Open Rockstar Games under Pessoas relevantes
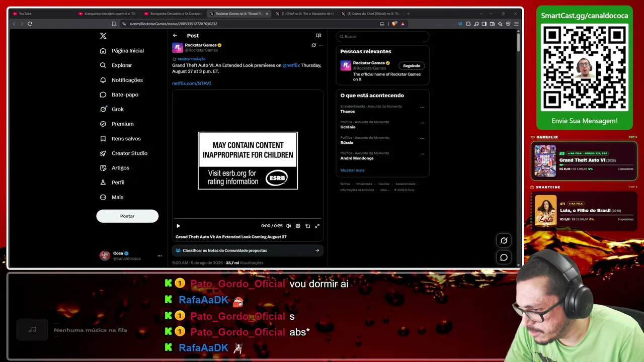This screenshot has height=362, width=644. click(x=368, y=63)
